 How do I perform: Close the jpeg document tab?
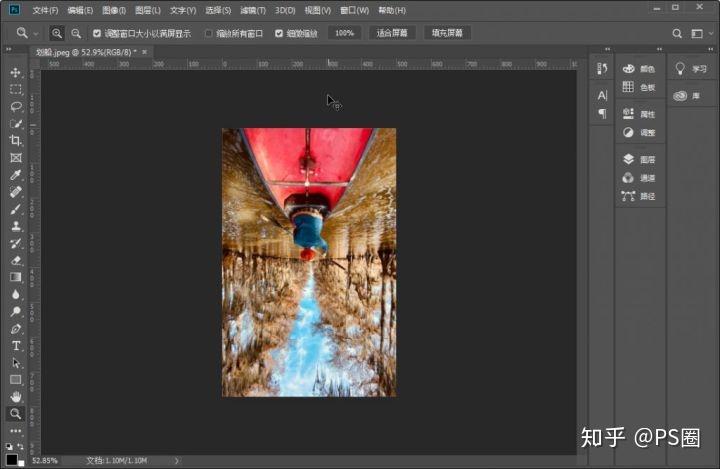click(x=145, y=52)
